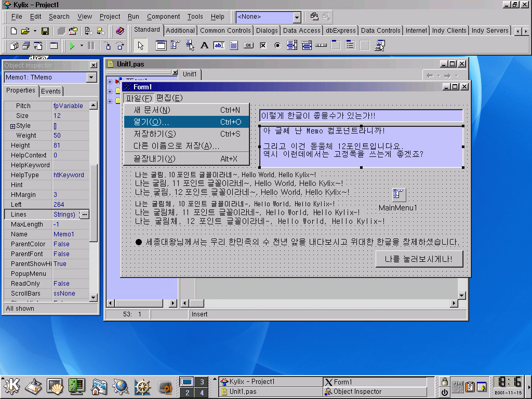Click the edit box reading 이렇게 한글이 좋을수가
532x399 pixels.
[361, 116]
